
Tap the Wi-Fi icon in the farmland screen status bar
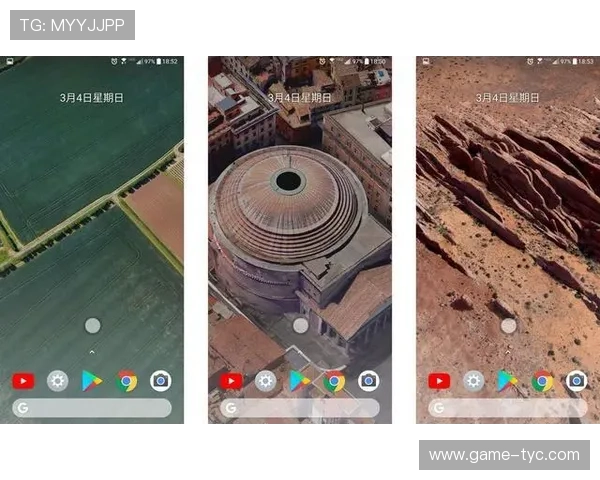124,61
